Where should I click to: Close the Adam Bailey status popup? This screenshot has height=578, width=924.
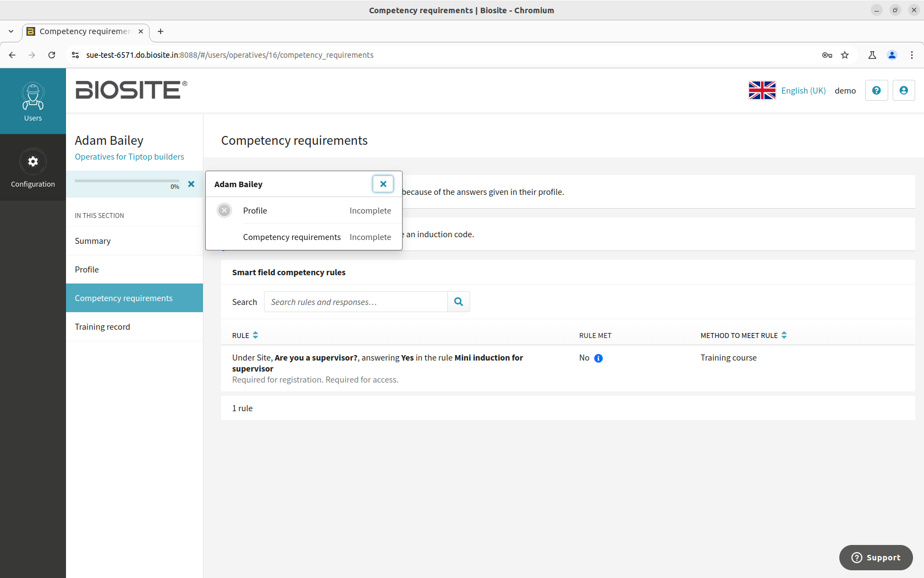click(x=383, y=184)
